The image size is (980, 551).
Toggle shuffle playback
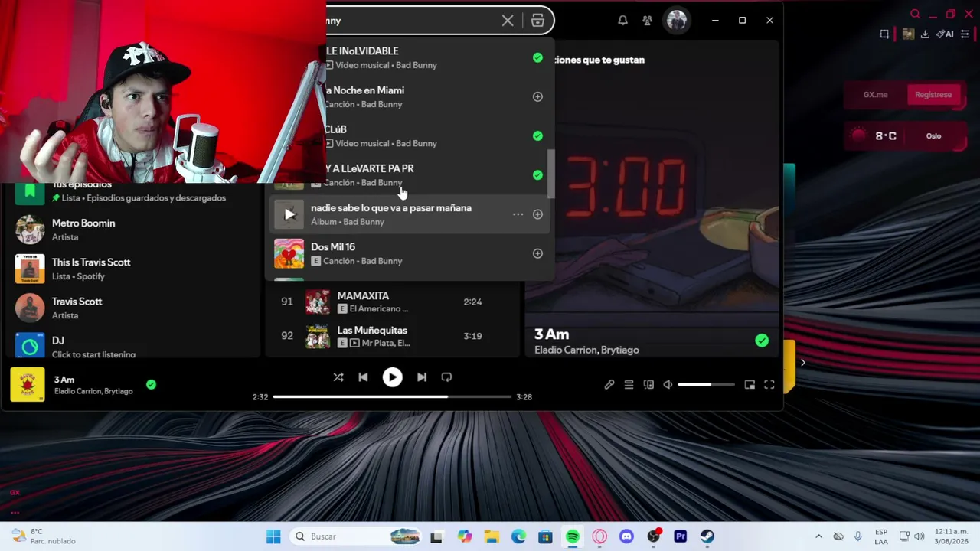[338, 377]
